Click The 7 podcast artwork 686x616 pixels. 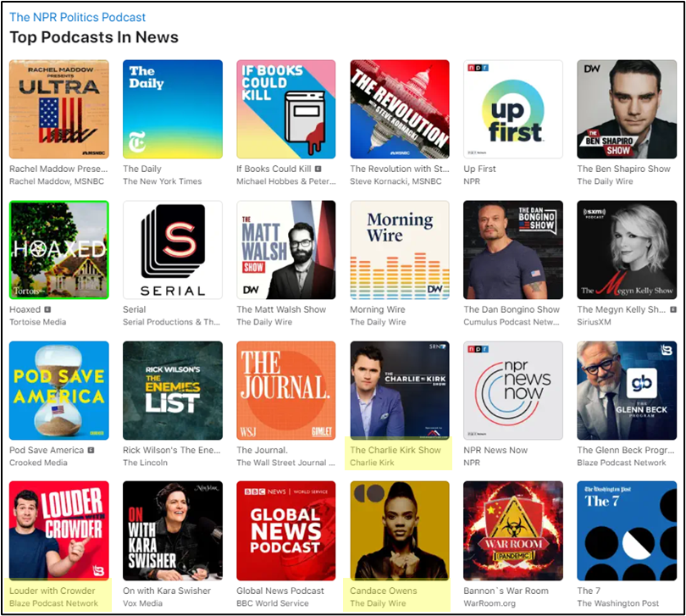coord(627,530)
